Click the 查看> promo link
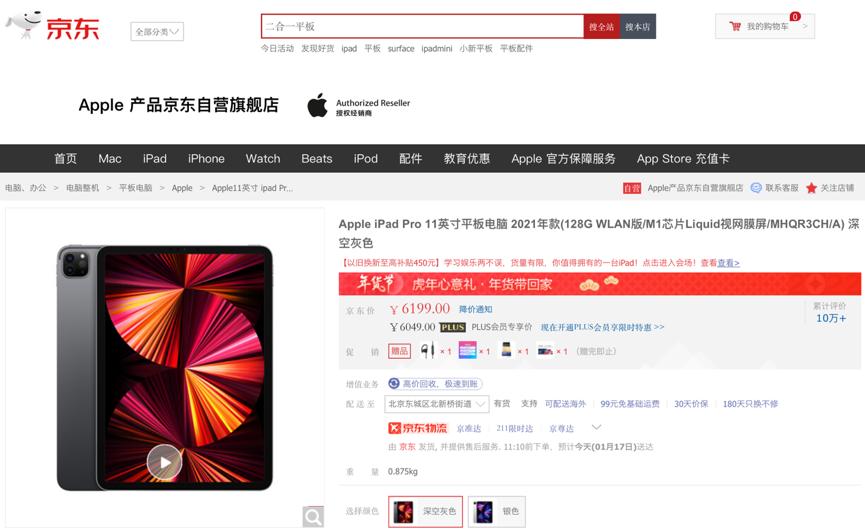 728,263
